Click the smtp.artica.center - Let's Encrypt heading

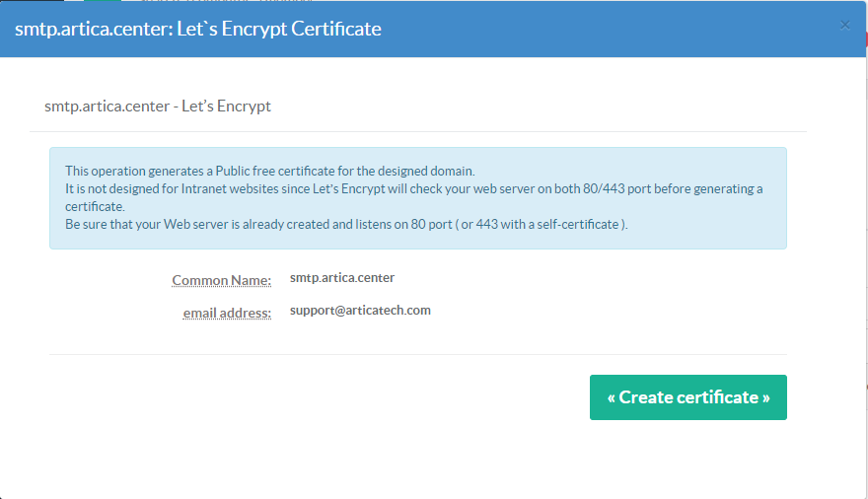pos(158,106)
